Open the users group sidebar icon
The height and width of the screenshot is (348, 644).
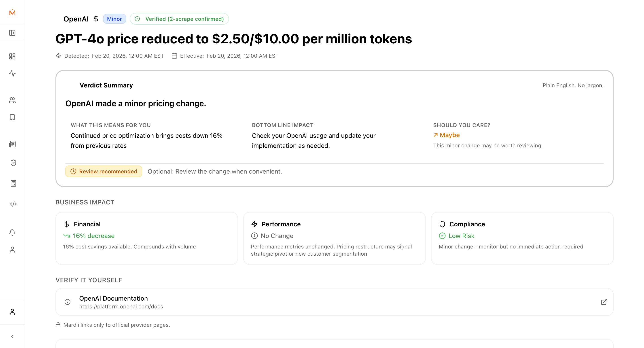click(x=12, y=100)
